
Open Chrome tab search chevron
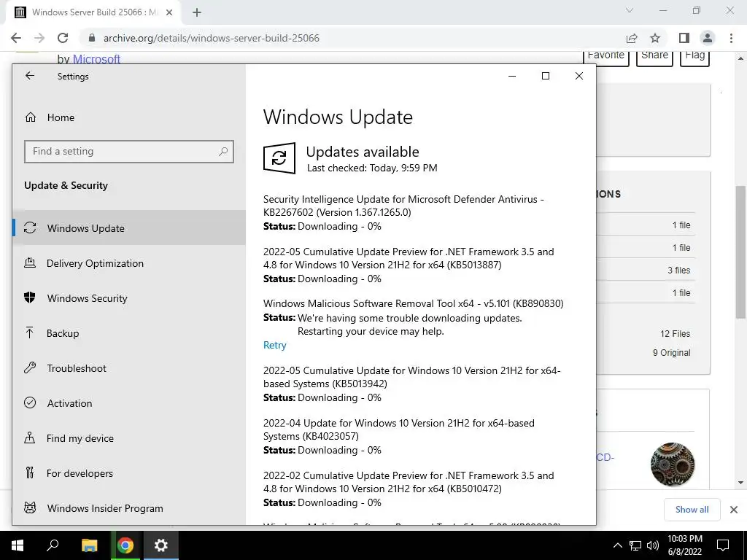630,10
